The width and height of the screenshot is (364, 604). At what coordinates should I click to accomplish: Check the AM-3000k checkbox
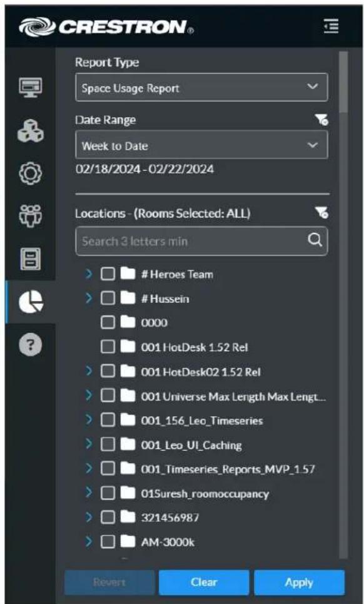pos(108,542)
